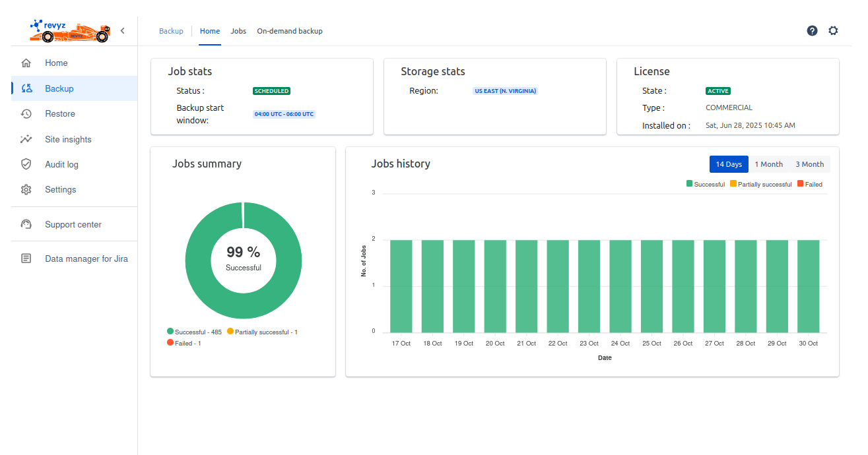
Task: Click the Settings gear icon in sidebar
Action: (x=26, y=190)
